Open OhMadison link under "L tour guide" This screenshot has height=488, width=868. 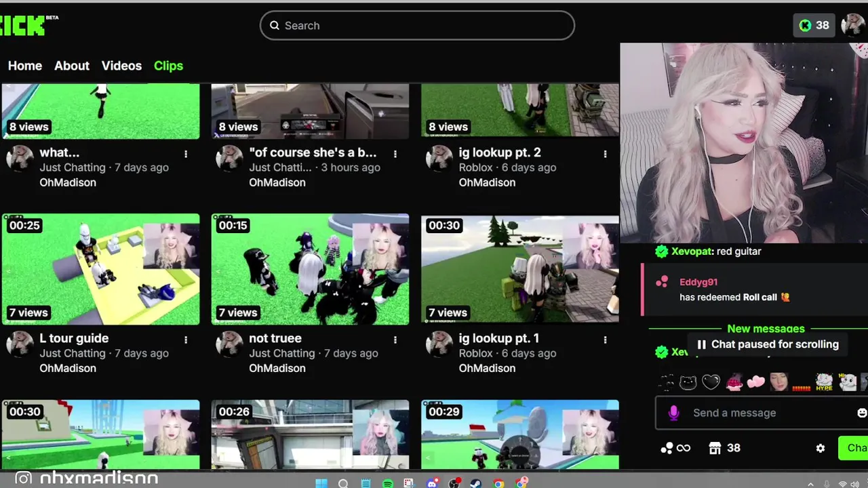[68, 368]
